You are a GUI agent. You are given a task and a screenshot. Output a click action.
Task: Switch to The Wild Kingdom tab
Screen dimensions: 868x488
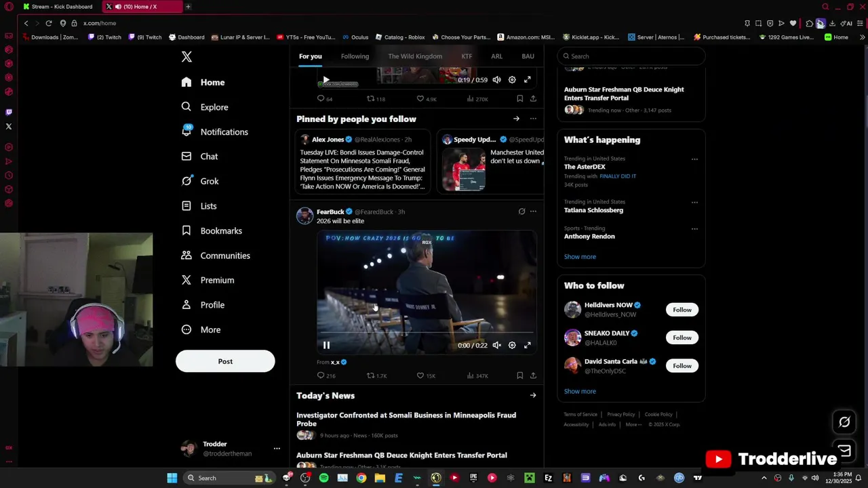pos(415,56)
